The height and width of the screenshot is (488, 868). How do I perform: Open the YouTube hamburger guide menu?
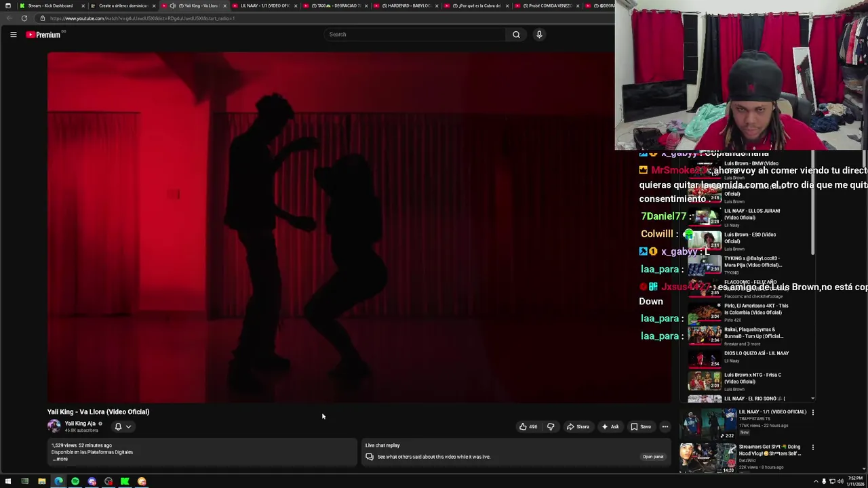[x=13, y=35]
